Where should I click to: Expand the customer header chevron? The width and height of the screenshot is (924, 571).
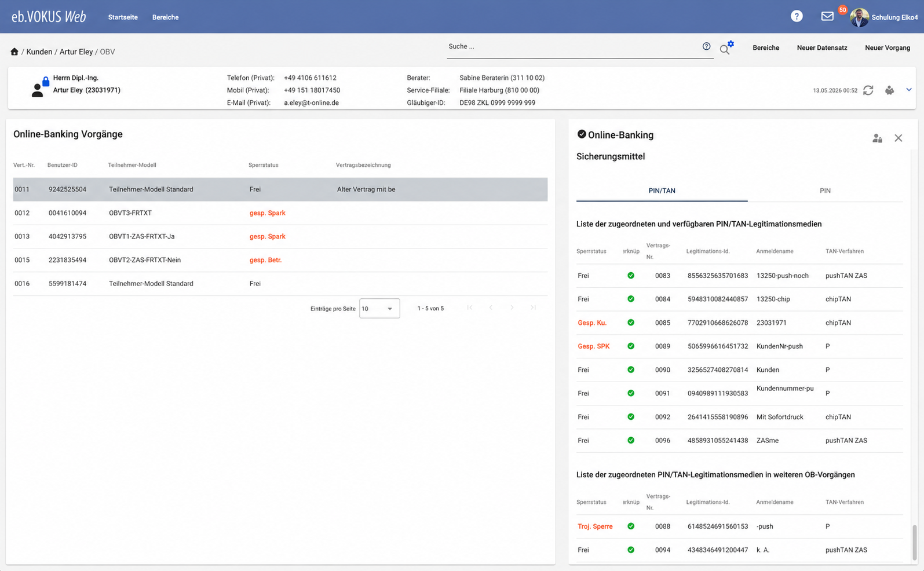[908, 90]
